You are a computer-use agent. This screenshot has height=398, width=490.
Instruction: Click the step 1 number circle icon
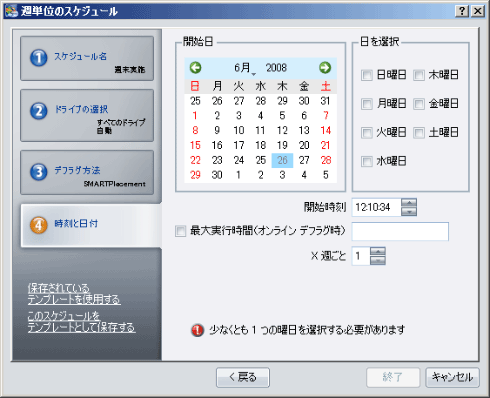tap(39, 58)
